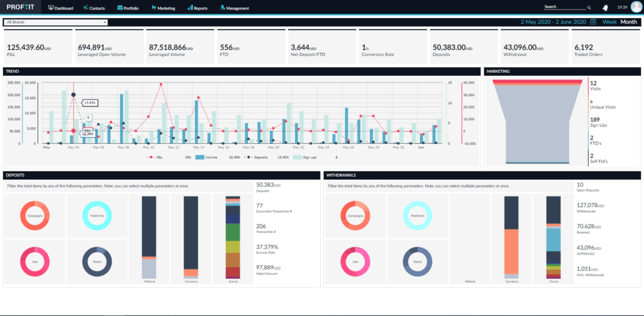Click the Reports bar chart icon
Image resolution: width=644 pixels, height=316 pixels.
point(190,8)
